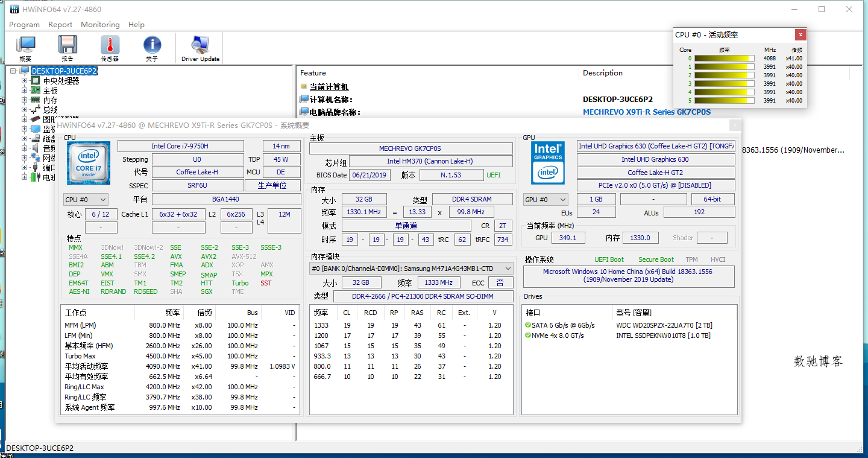Click the 平均活动频率 row label
868x458 pixels.
[86, 366]
